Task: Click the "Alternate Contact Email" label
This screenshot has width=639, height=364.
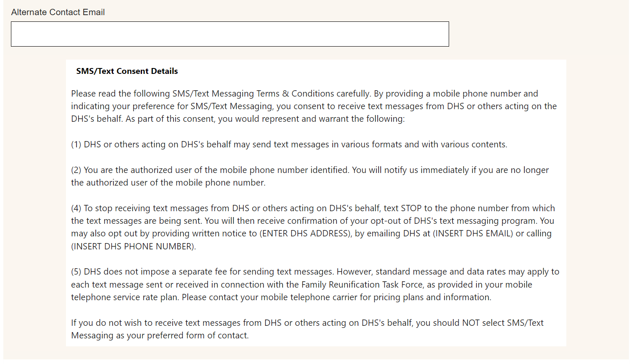Action: [58, 12]
